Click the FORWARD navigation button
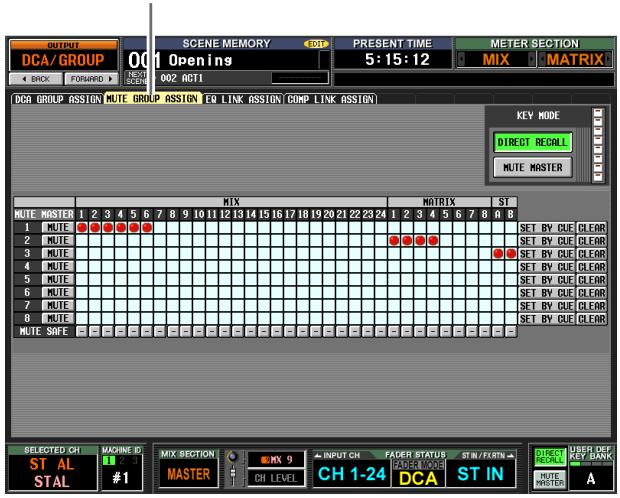The width and height of the screenshot is (620, 498). click(x=91, y=79)
